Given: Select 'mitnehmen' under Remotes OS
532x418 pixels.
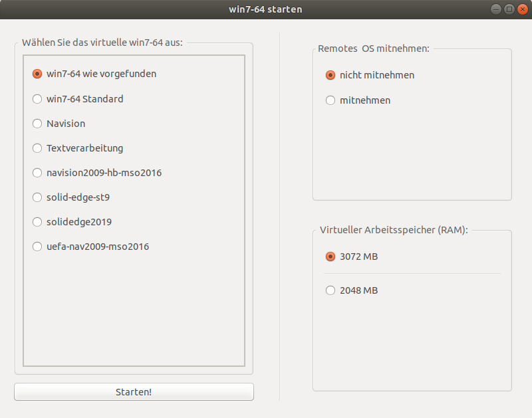Looking at the screenshot, I should [x=331, y=100].
